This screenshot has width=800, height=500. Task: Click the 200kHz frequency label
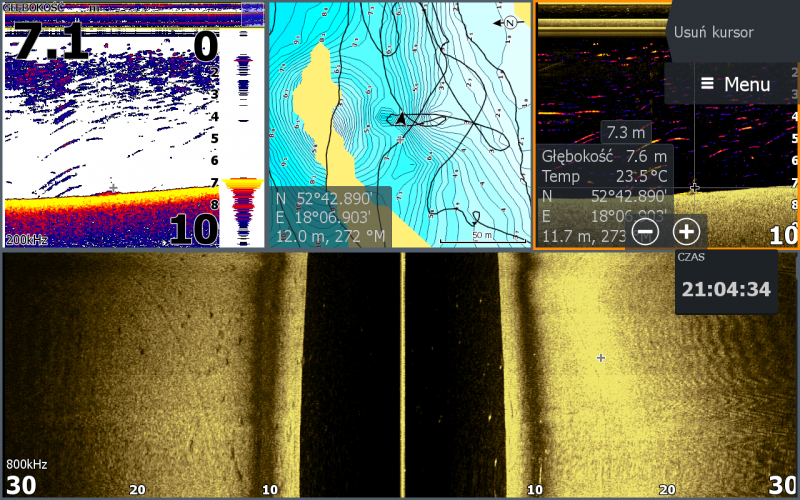[x=27, y=240]
